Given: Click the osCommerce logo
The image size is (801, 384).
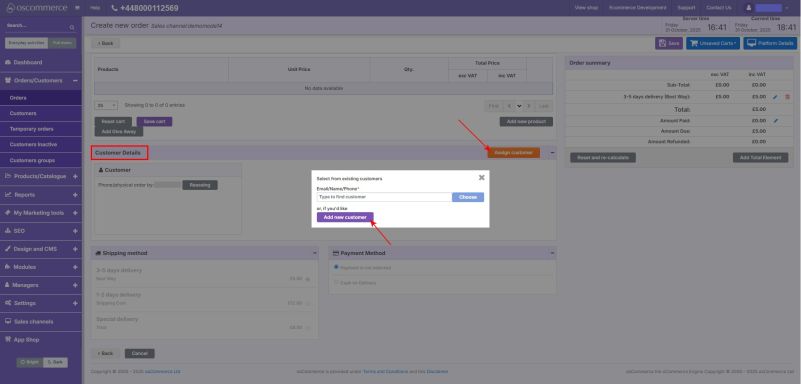Looking at the screenshot, I should [x=36, y=8].
